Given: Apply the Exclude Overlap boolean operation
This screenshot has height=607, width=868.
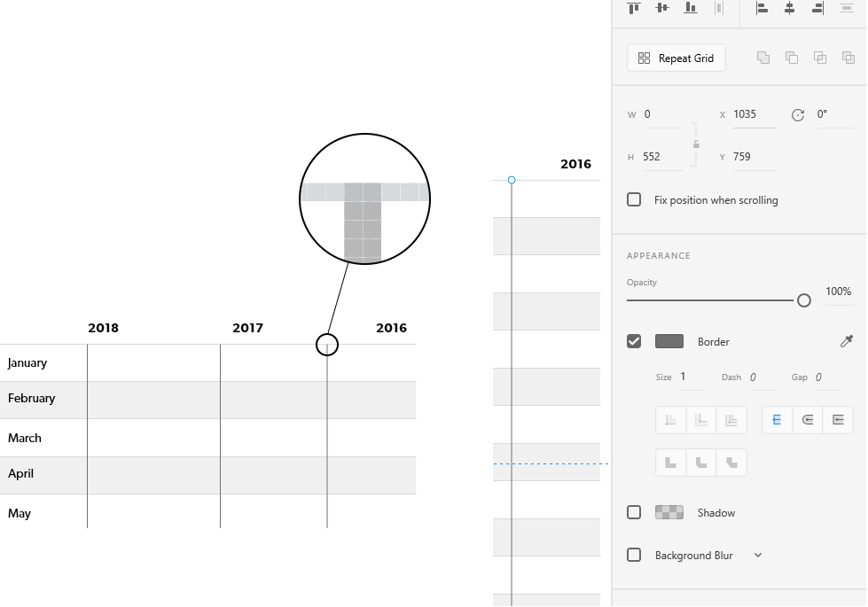Looking at the screenshot, I should 848,57.
